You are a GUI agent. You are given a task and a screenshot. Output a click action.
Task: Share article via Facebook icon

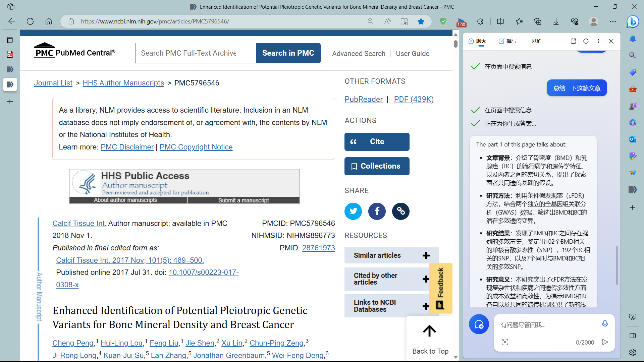coord(377,211)
